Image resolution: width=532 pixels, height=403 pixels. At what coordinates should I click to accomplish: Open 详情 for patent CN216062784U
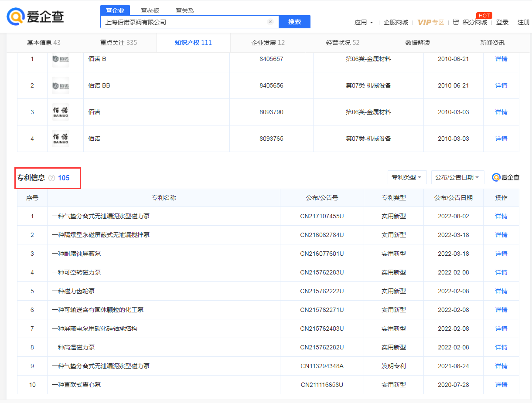click(501, 235)
